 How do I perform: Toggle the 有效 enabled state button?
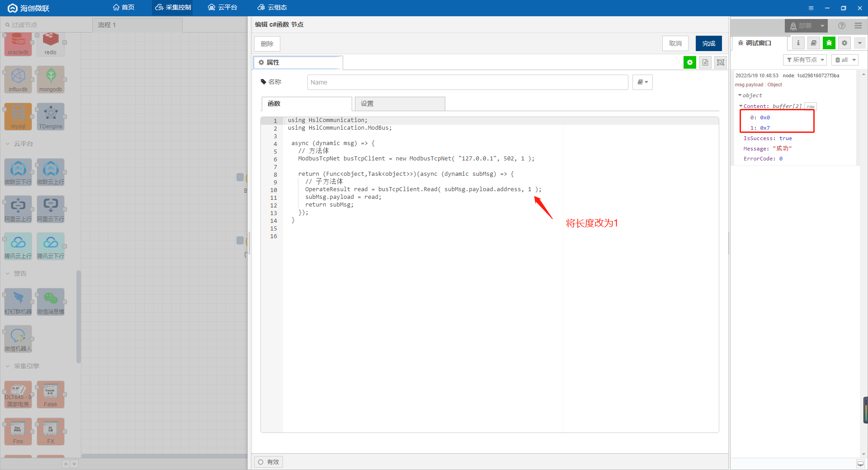(269, 462)
